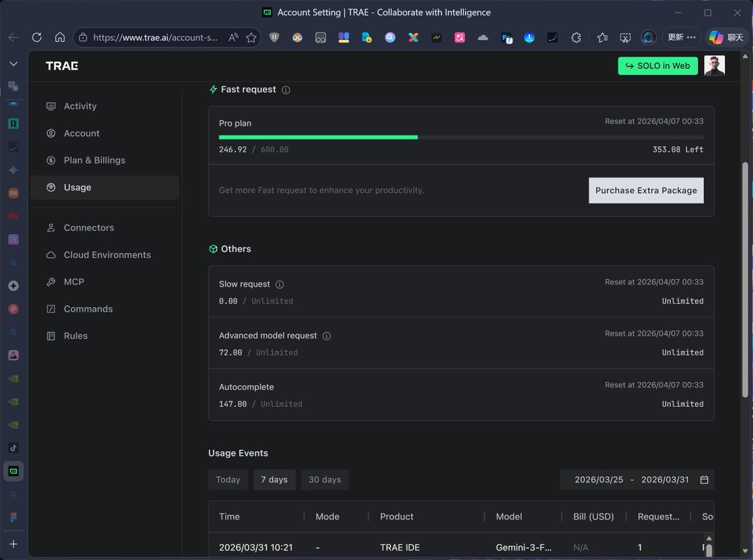This screenshot has height=560, width=753.
Task: Click the Bill (USD) column header
Action: [594, 516]
